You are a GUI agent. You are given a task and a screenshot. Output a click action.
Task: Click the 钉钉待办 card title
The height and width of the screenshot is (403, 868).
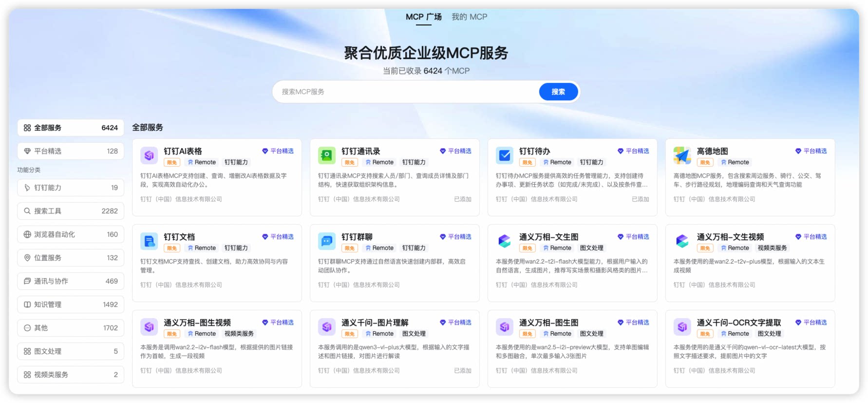535,151
